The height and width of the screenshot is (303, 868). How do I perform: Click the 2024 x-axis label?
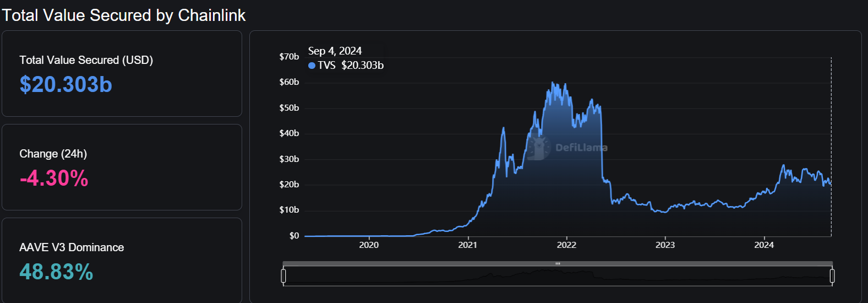click(x=764, y=245)
